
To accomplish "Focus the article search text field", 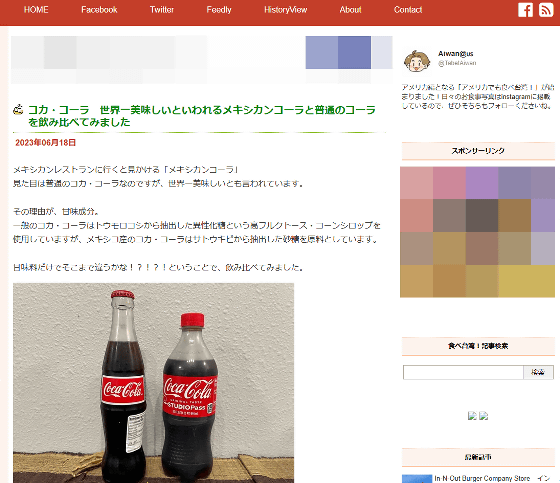I will (x=463, y=372).
